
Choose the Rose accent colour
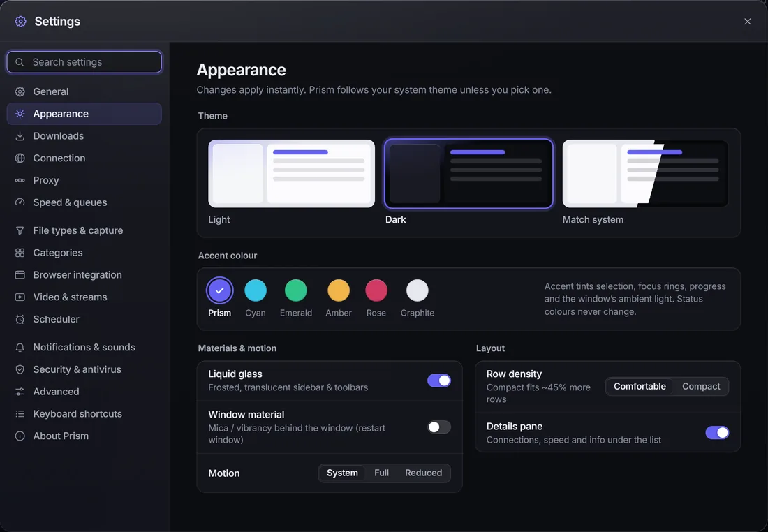pos(376,290)
